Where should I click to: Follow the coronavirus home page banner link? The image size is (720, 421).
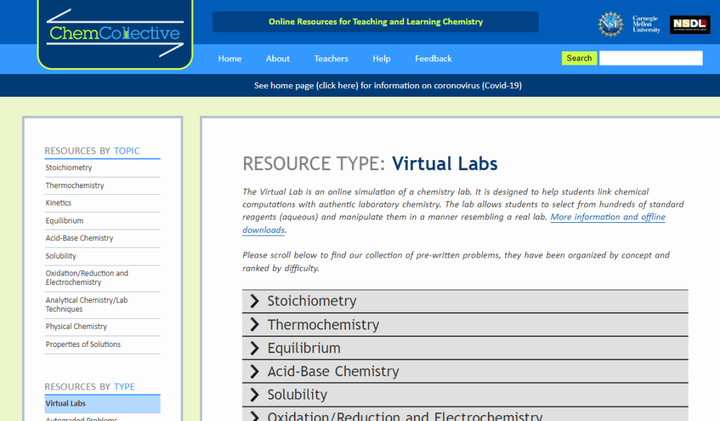click(x=388, y=85)
